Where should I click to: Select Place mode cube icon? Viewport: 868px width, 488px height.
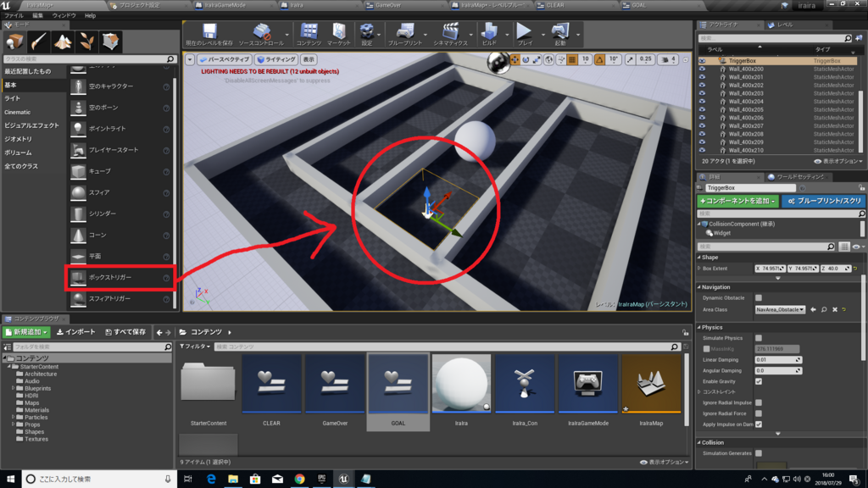[x=14, y=42]
